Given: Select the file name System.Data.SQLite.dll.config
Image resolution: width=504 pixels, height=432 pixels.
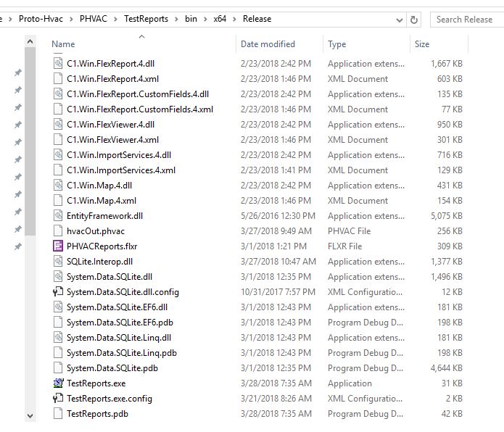Looking at the screenshot, I should tap(123, 292).
